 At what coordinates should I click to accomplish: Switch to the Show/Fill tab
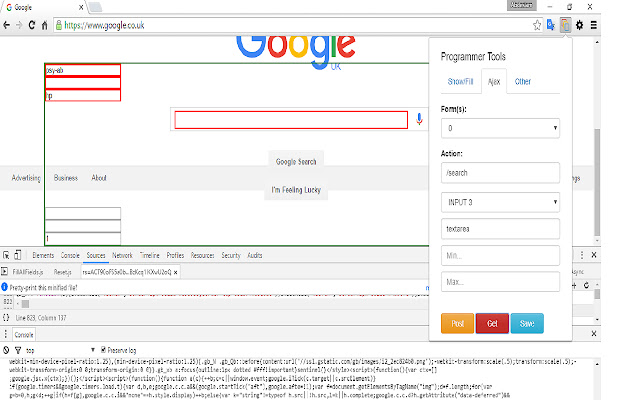pos(460,81)
